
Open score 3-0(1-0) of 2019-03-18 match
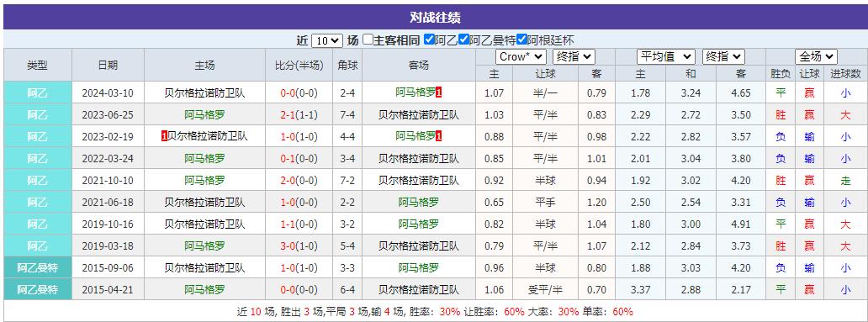point(299,246)
